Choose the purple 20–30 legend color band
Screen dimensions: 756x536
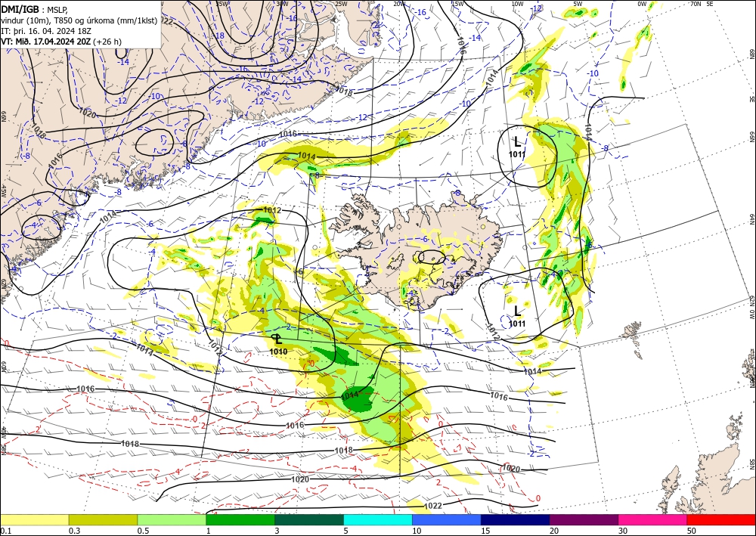coord(584,519)
